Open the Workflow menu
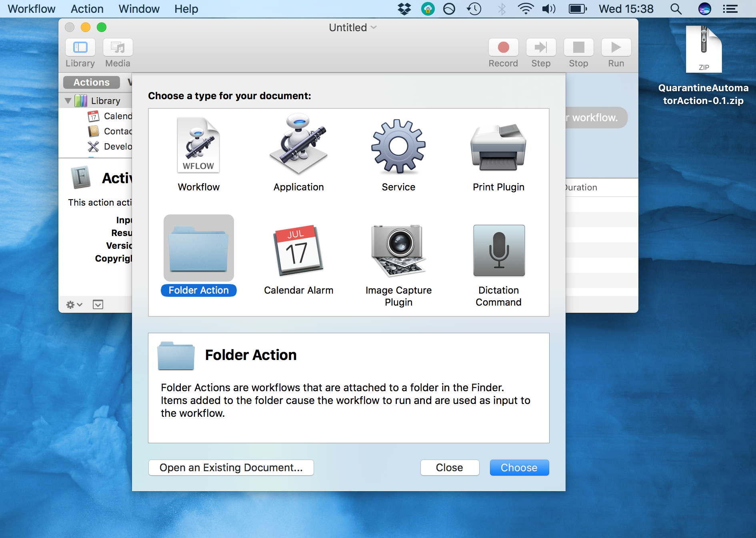 coord(31,9)
